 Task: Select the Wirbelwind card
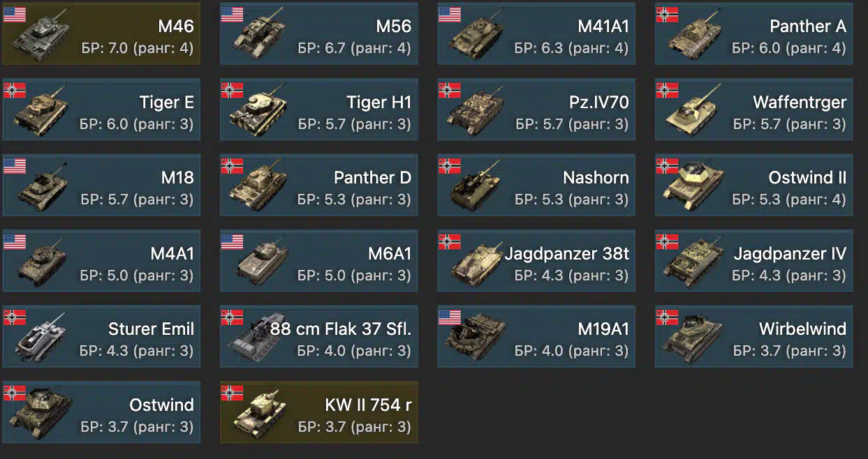pyautogui.click(x=753, y=336)
